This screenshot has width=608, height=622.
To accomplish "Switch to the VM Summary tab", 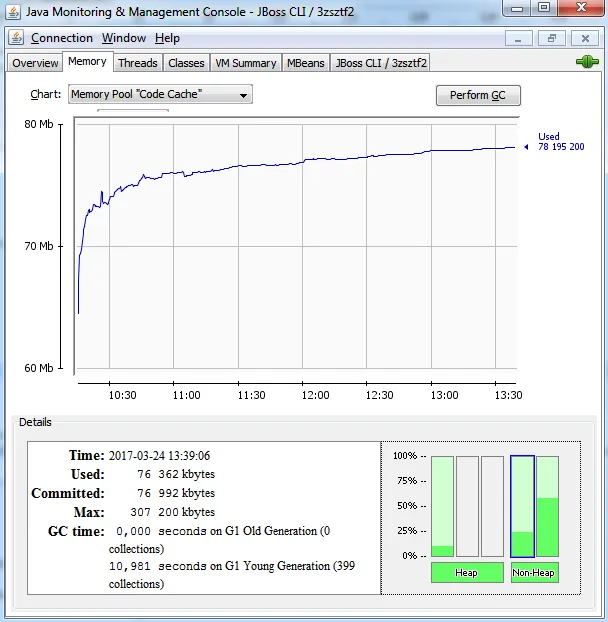I will click(246, 63).
